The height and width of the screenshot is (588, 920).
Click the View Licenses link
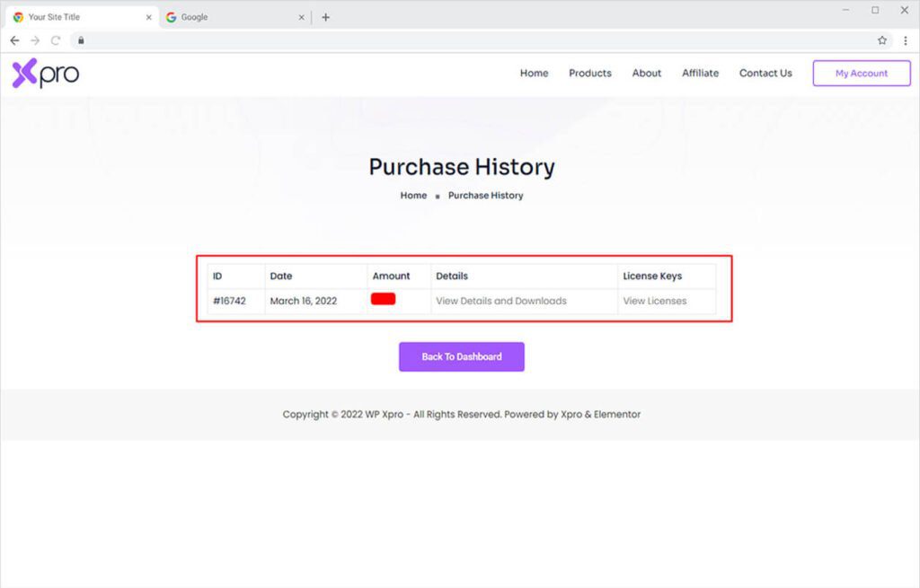654,301
